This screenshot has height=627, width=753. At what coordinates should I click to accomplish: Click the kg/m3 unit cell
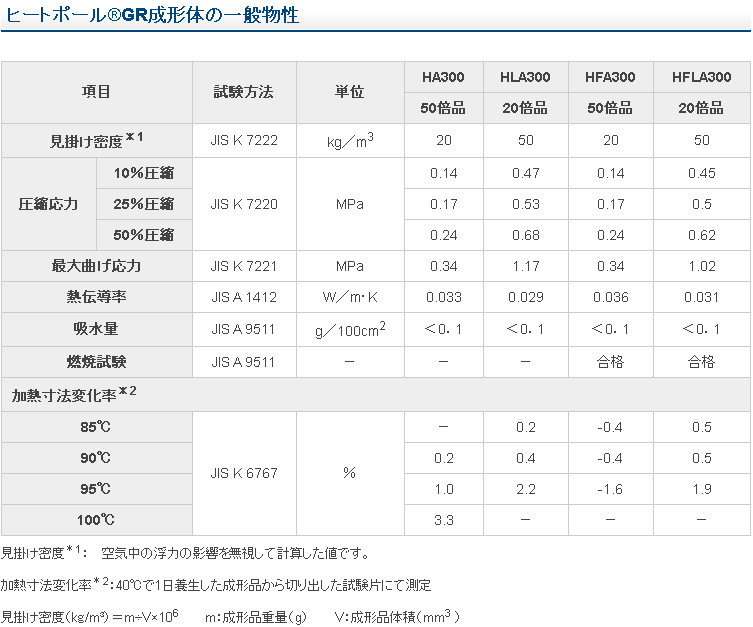350,141
